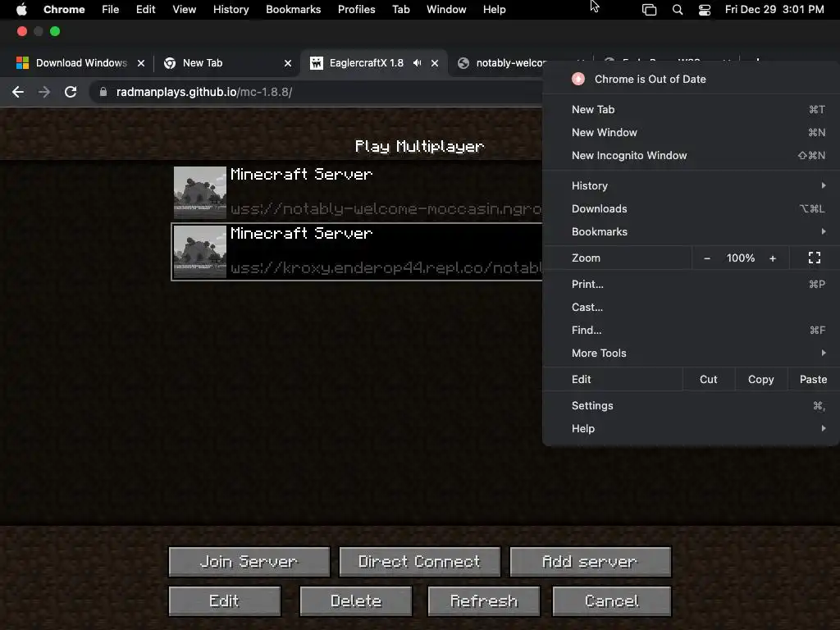
Task: Open the History menu in menu bar
Action: (231, 10)
